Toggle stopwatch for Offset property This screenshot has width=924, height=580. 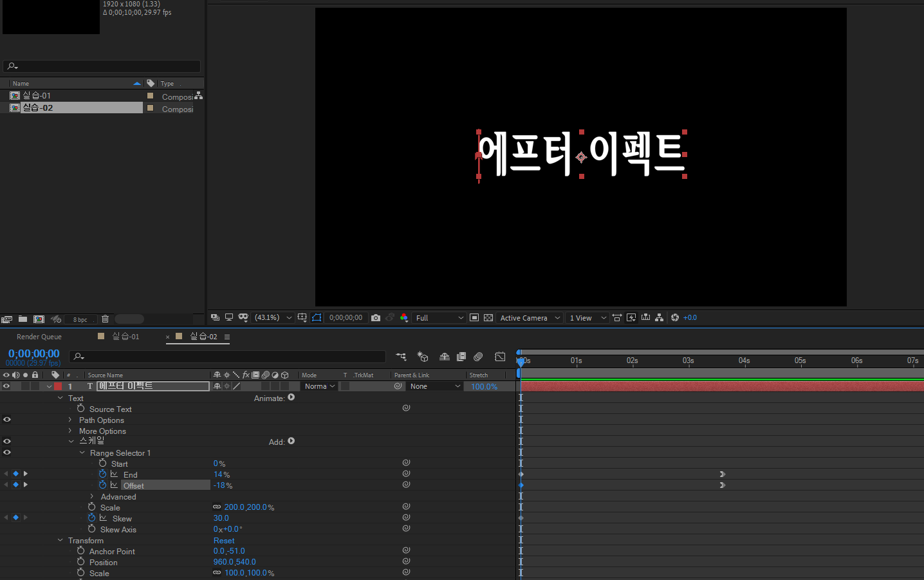click(102, 485)
